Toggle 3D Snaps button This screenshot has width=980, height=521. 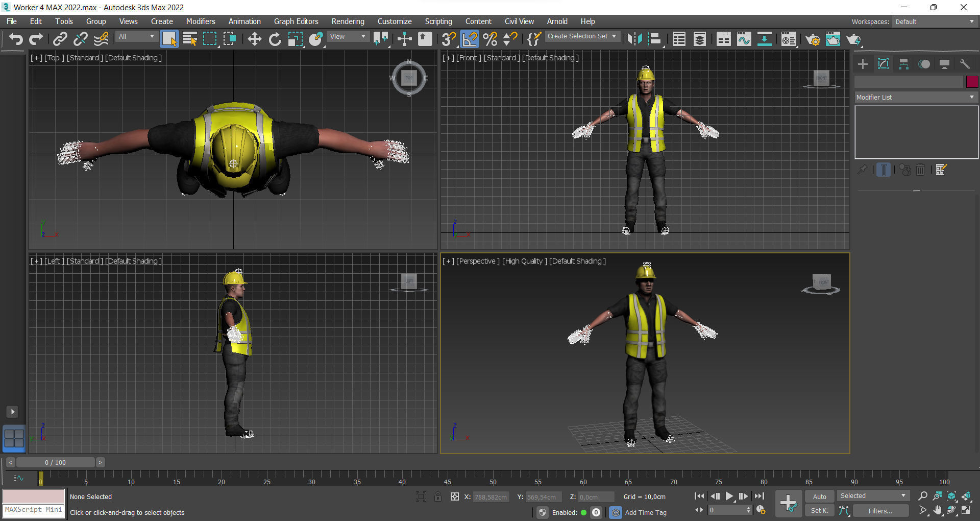(x=449, y=39)
